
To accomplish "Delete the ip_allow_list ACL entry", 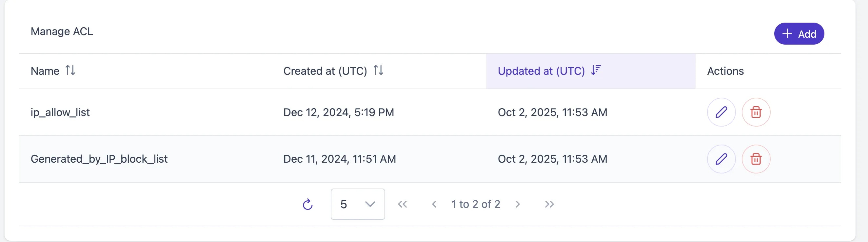I will 756,112.
